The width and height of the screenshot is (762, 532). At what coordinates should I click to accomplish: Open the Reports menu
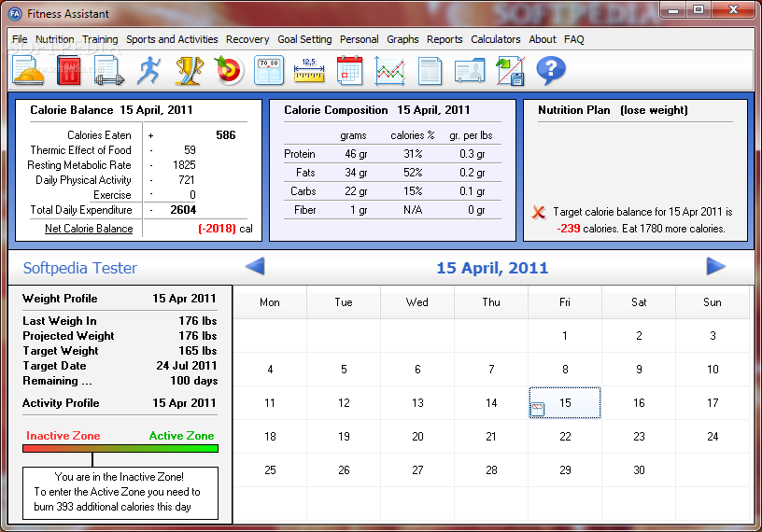(444, 39)
